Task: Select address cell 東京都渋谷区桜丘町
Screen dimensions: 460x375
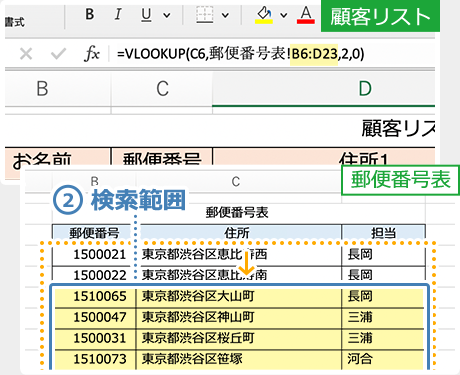Action: pyautogui.click(x=239, y=338)
